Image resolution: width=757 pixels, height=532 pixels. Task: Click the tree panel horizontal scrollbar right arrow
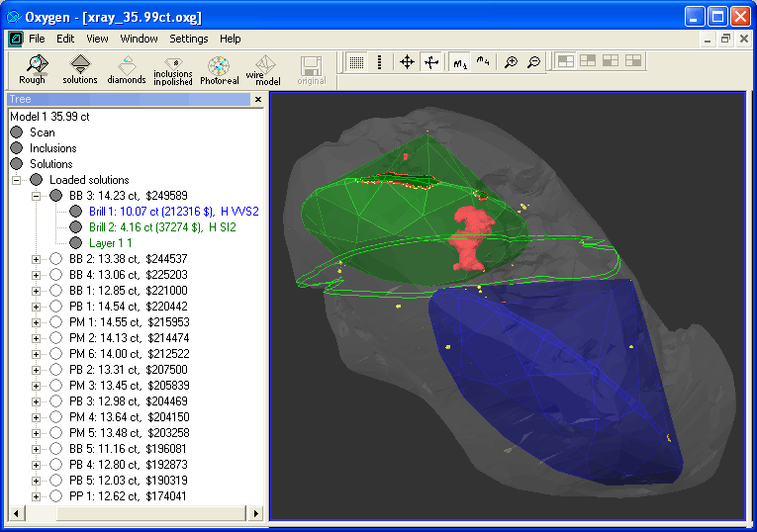pos(257,513)
